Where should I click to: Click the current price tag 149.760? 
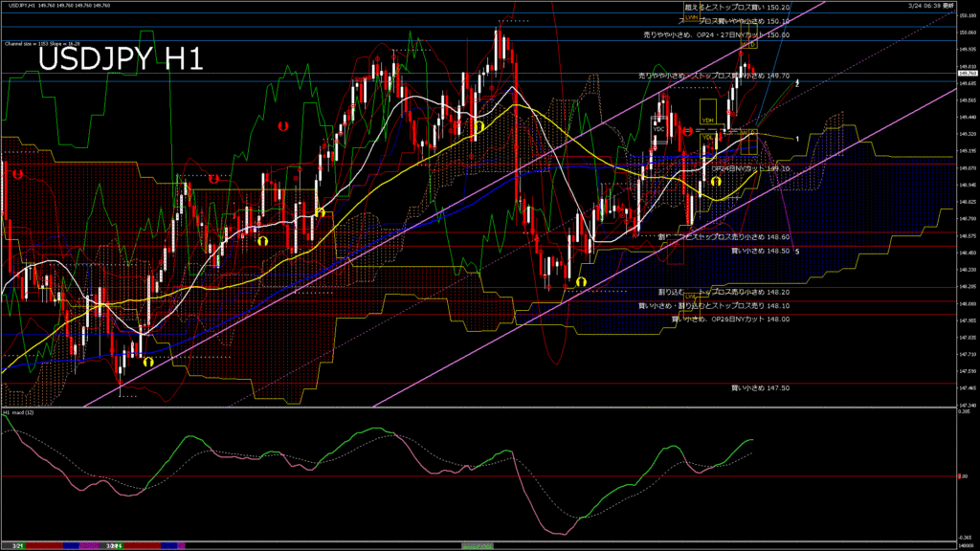click(967, 73)
